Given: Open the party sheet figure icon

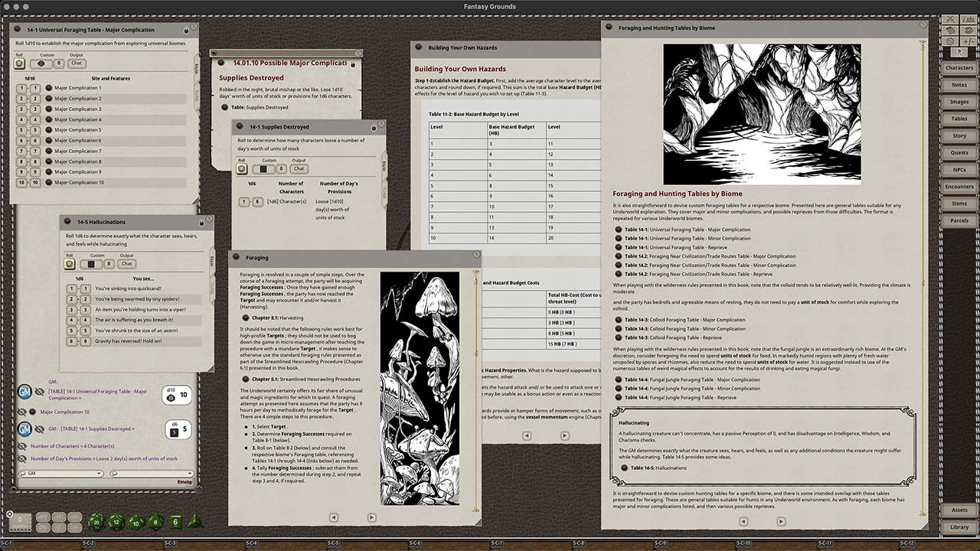Looking at the screenshot, I should pyautogui.click(x=959, y=52).
